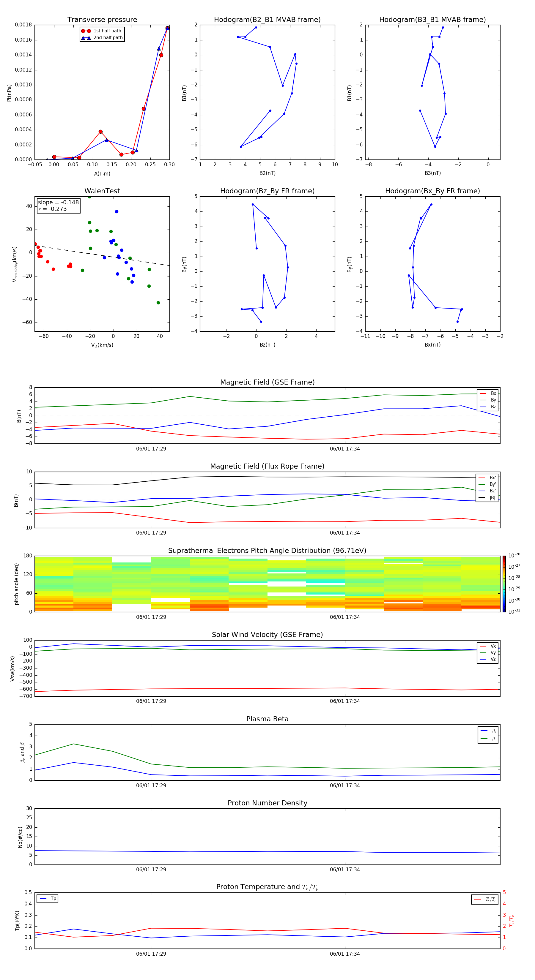Click the 'Vy' entry in velocity legend

[x=488, y=653]
